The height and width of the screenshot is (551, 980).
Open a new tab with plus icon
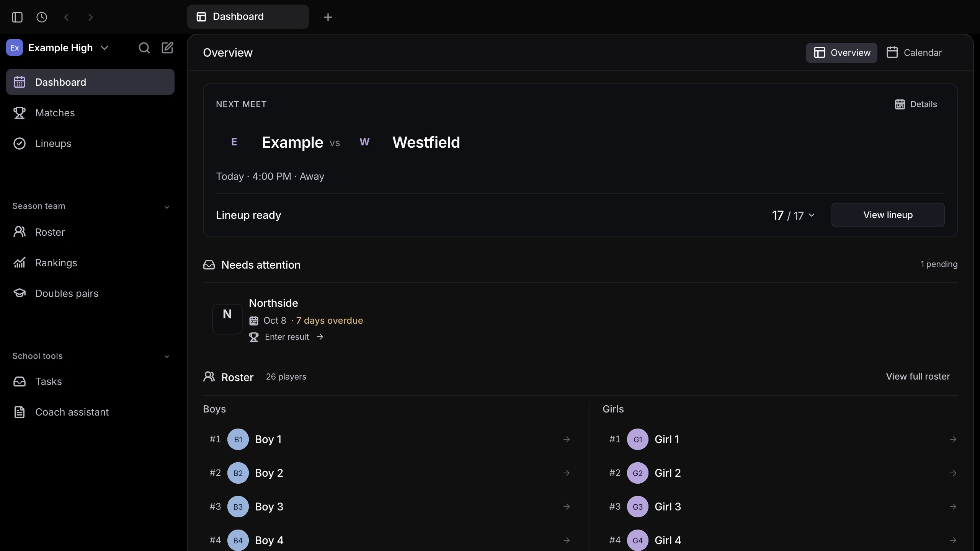pyautogui.click(x=328, y=17)
